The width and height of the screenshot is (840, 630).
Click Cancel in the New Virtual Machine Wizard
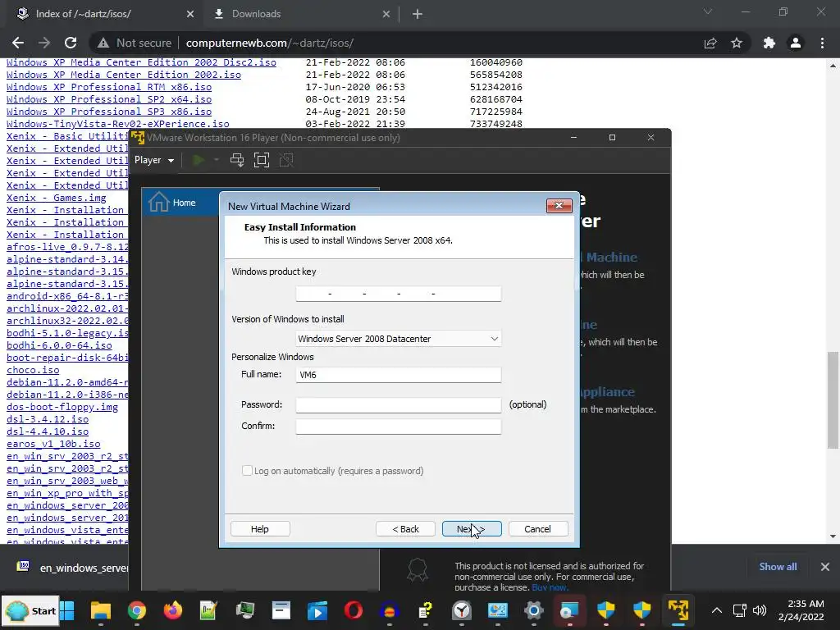[537, 529]
